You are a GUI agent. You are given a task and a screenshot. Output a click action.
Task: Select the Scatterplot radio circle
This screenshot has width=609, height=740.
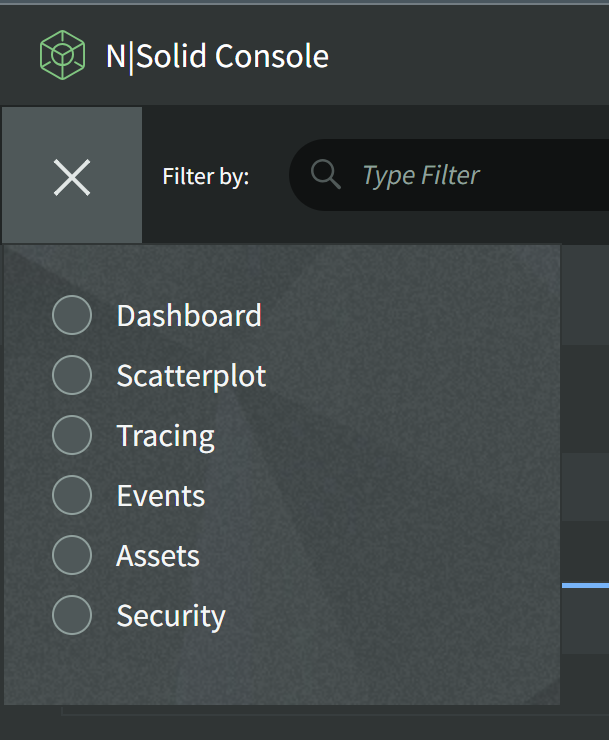[x=72, y=375]
